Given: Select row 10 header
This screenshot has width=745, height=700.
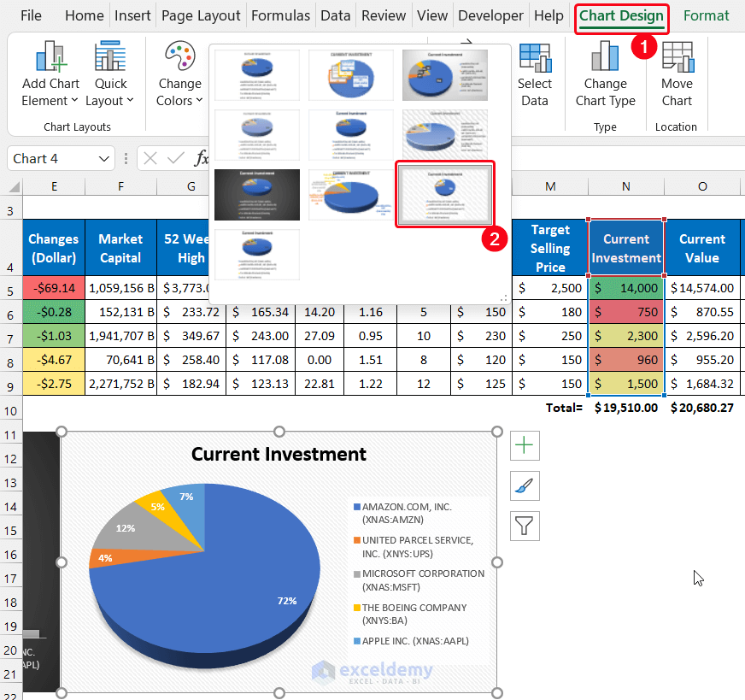Looking at the screenshot, I should (x=10, y=411).
